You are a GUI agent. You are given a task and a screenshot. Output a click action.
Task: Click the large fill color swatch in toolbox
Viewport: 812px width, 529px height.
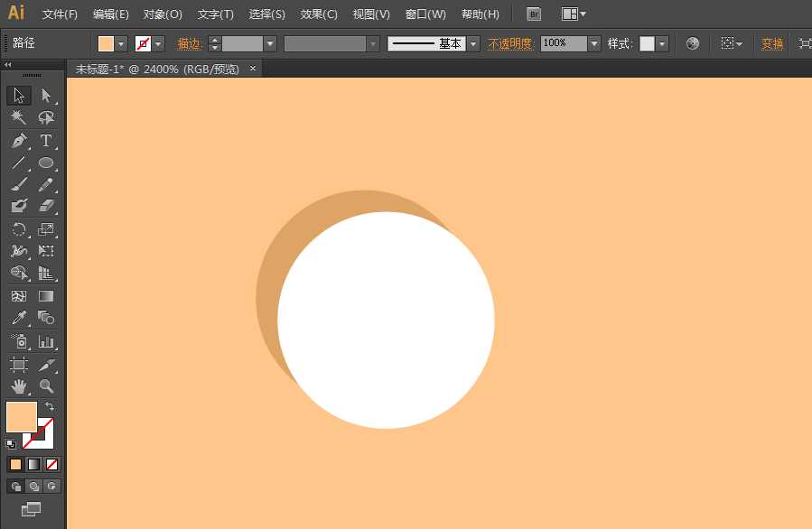click(x=21, y=417)
